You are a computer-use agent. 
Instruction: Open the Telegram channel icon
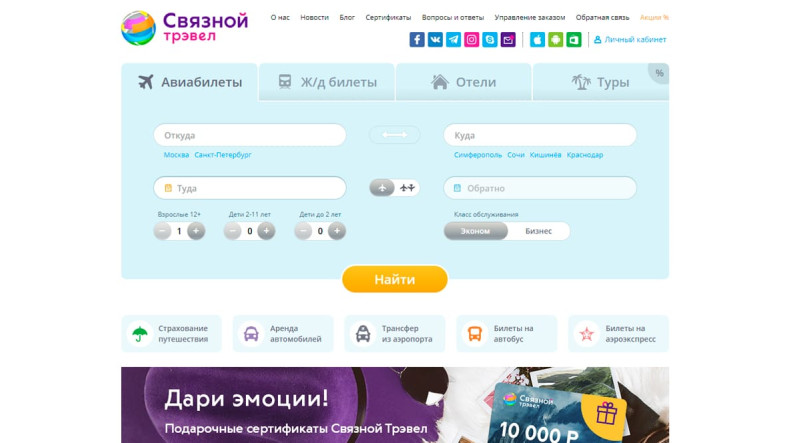[x=453, y=40]
